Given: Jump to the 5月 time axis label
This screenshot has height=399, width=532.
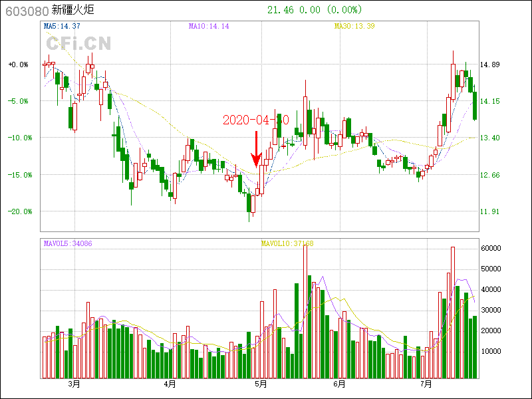Looking at the screenshot, I should tap(261, 384).
